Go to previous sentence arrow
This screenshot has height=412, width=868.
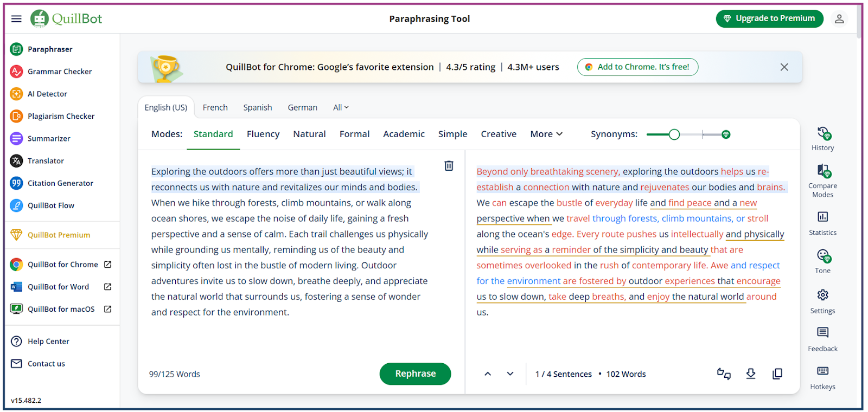point(488,374)
